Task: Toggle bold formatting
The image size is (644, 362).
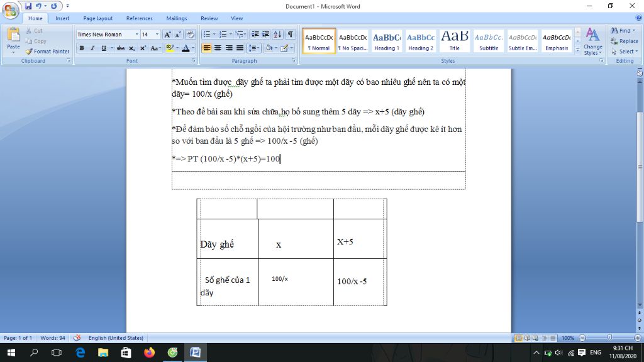Action: tap(82, 48)
